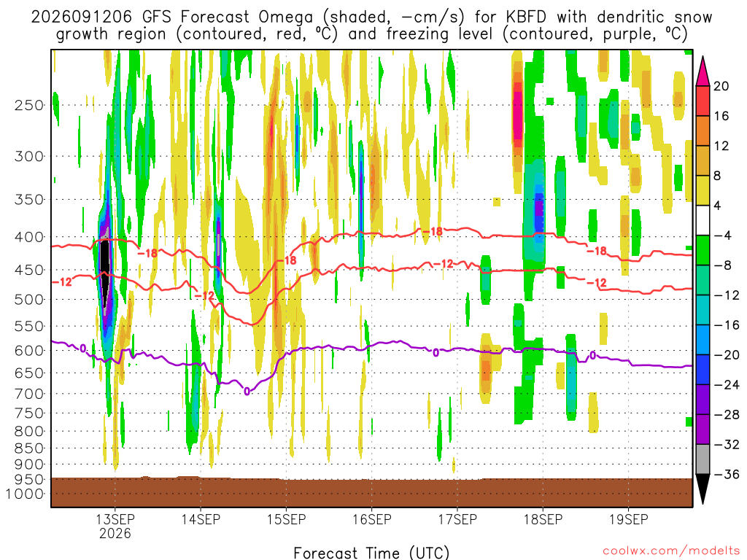Click the brown terrain band below 950
The image size is (747, 560).
pyautogui.click(x=371, y=492)
